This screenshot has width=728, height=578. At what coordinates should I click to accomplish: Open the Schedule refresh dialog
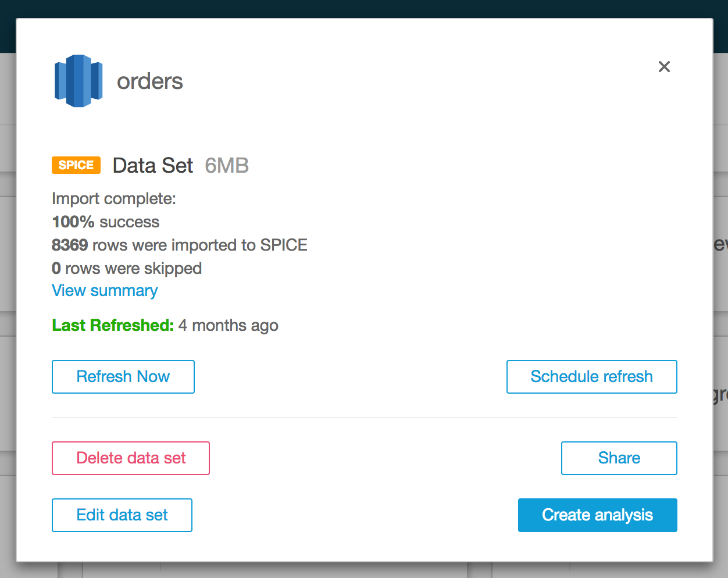click(591, 376)
